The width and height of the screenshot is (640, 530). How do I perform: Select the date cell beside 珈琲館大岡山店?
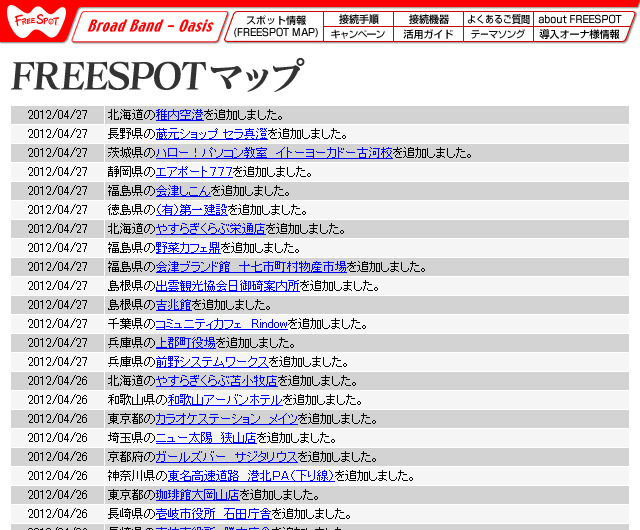tap(58, 495)
